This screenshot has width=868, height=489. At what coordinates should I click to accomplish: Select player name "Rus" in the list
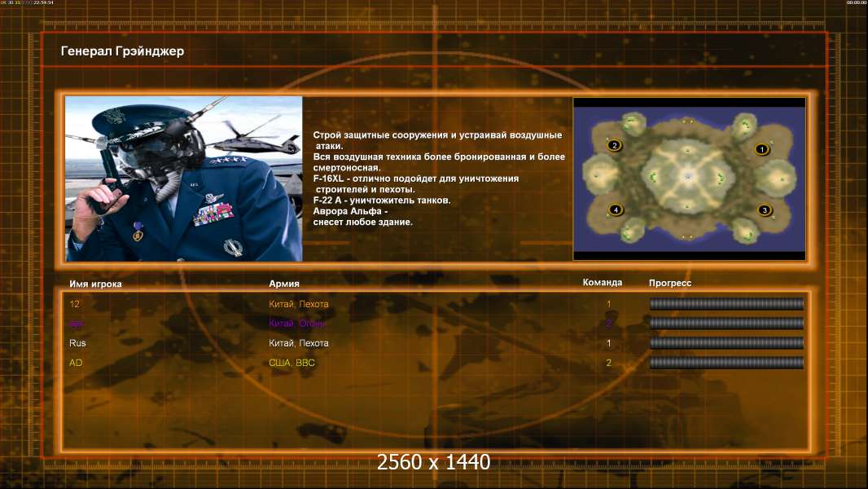click(x=77, y=343)
